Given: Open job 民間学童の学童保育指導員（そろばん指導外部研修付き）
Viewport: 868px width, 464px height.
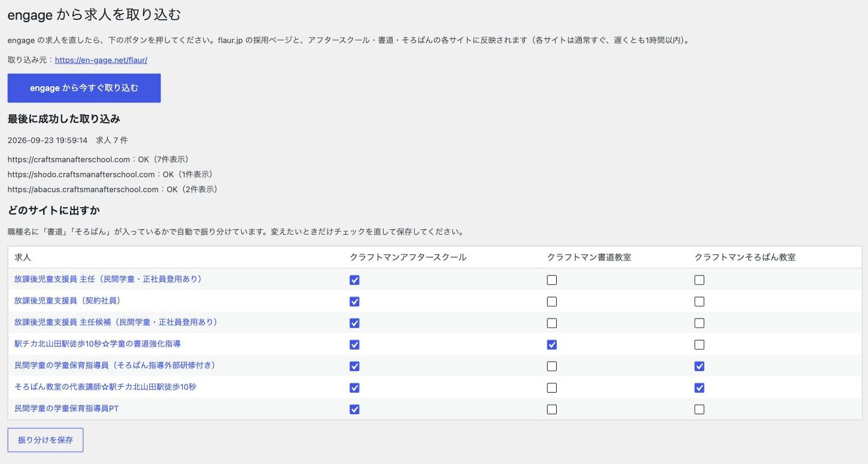Looking at the screenshot, I should (x=117, y=365).
